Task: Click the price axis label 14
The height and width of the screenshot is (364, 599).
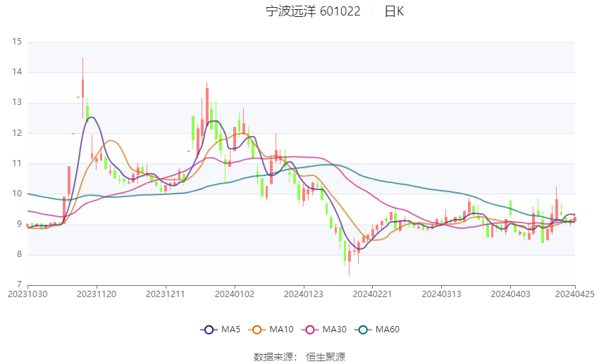Action: [17, 72]
